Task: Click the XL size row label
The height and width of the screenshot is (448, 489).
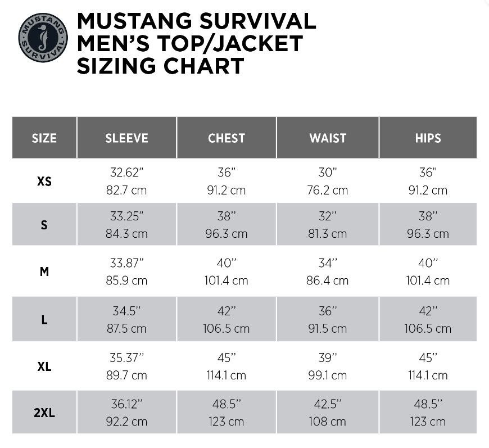Action: click(x=44, y=366)
